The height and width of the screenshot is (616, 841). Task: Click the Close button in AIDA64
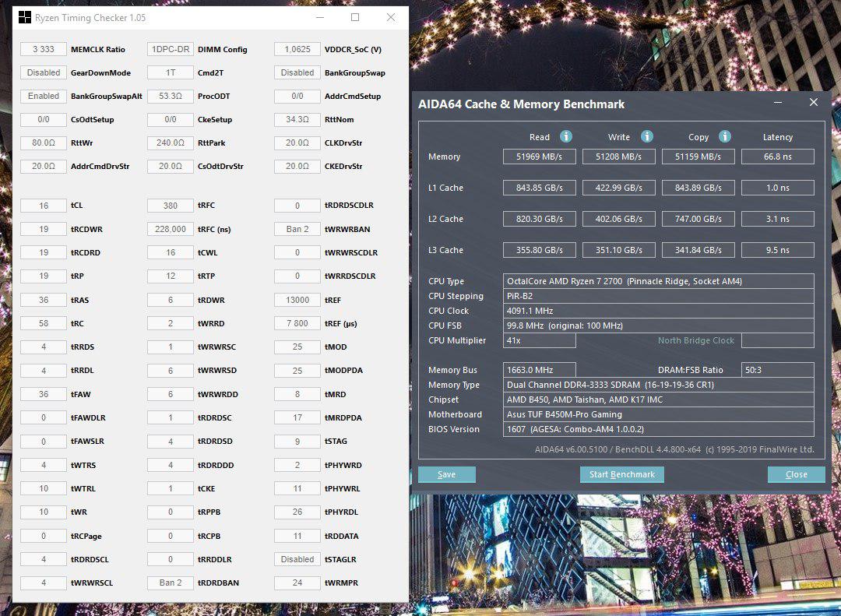(797, 474)
